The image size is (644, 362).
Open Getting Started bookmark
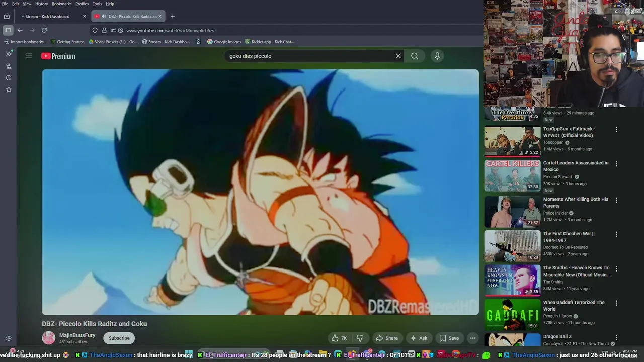[x=67, y=42]
